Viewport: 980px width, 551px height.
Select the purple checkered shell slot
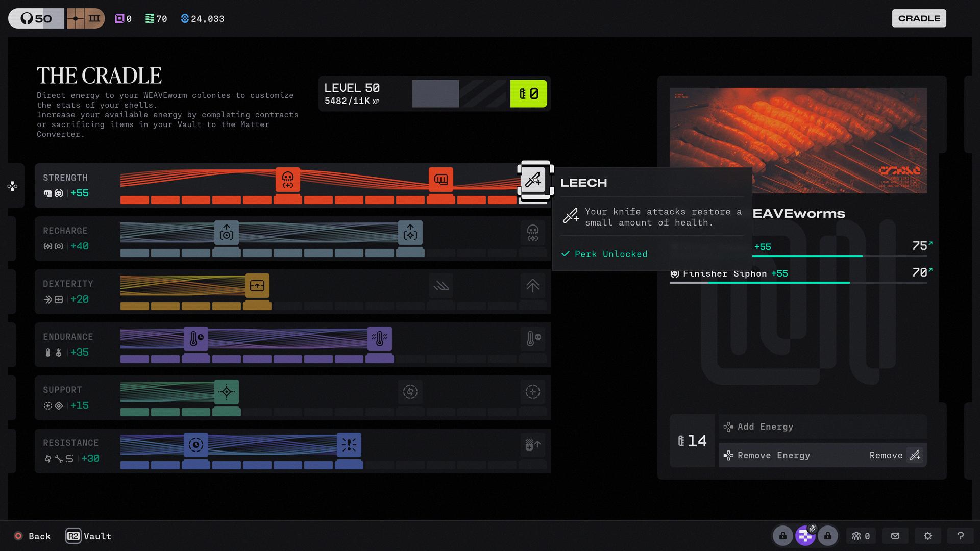[805, 536]
